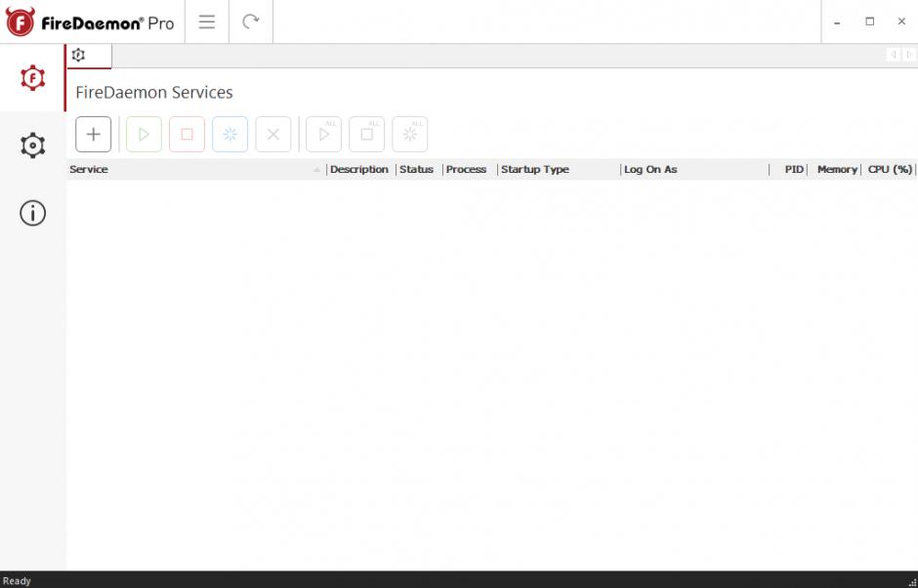
Task: Delete the selected service
Action: coord(273,134)
